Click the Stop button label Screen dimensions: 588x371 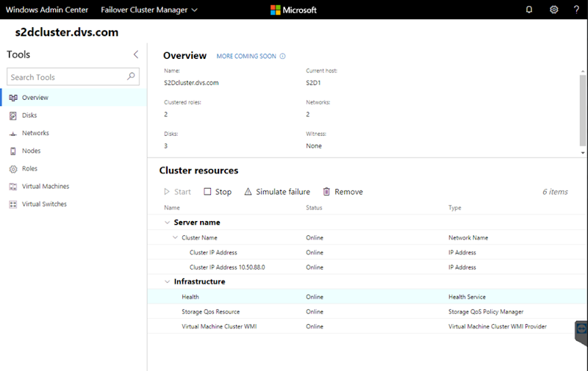tap(223, 192)
